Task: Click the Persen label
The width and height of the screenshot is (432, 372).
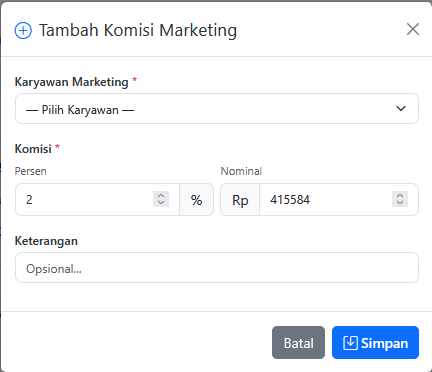Action: 31,171
